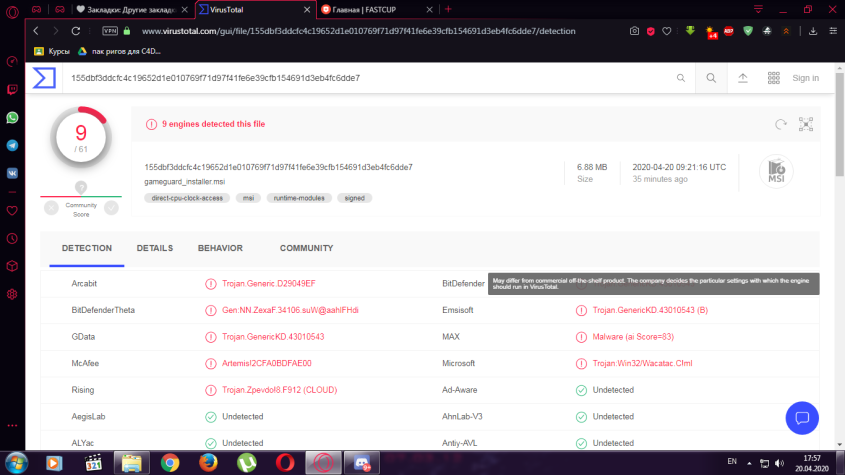Click the msi tag
Screen dimensions: 845x475
click(x=248, y=198)
